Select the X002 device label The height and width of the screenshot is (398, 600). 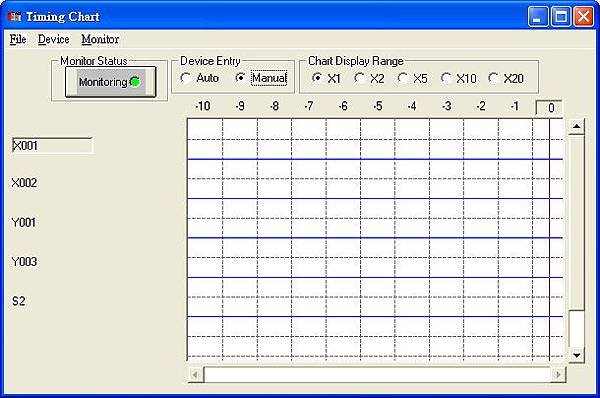[x=24, y=183]
